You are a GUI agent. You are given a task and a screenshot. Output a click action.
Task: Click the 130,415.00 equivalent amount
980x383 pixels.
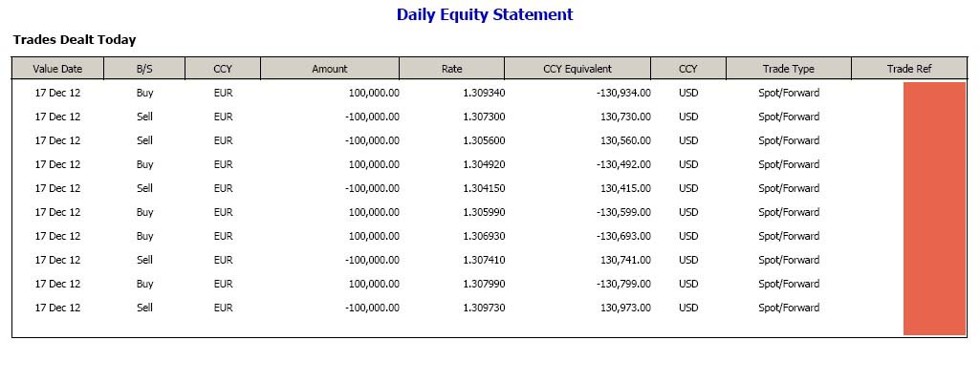point(625,188)
